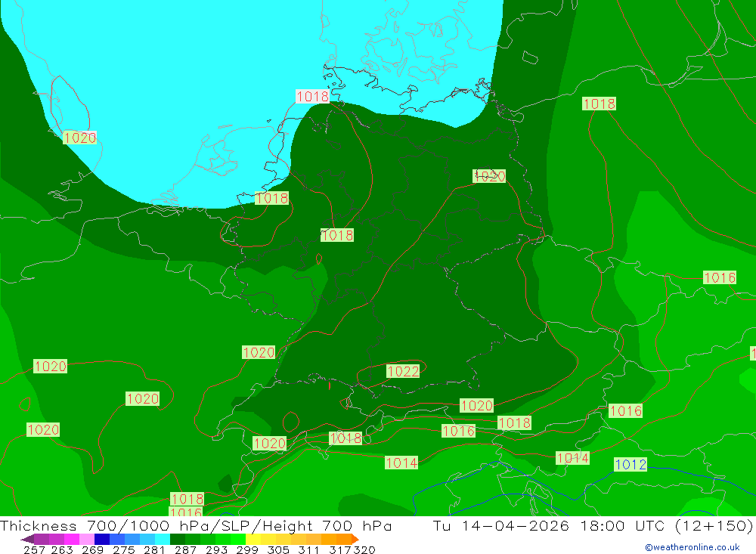This screenshot has height=554, width=756.
Task: Click legend value 263
Action: (62, 550)
